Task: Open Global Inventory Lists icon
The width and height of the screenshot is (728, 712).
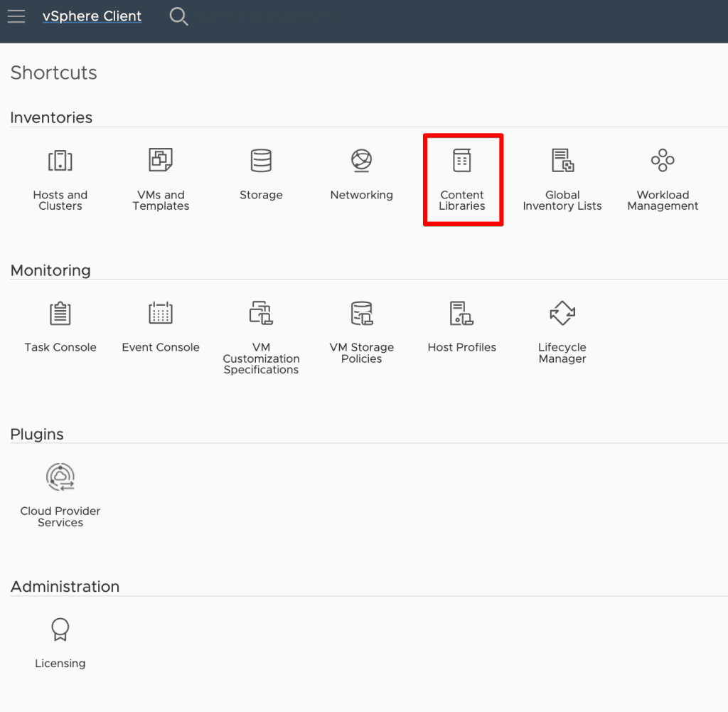Action: pyautogui.click(x=563, y=160)
